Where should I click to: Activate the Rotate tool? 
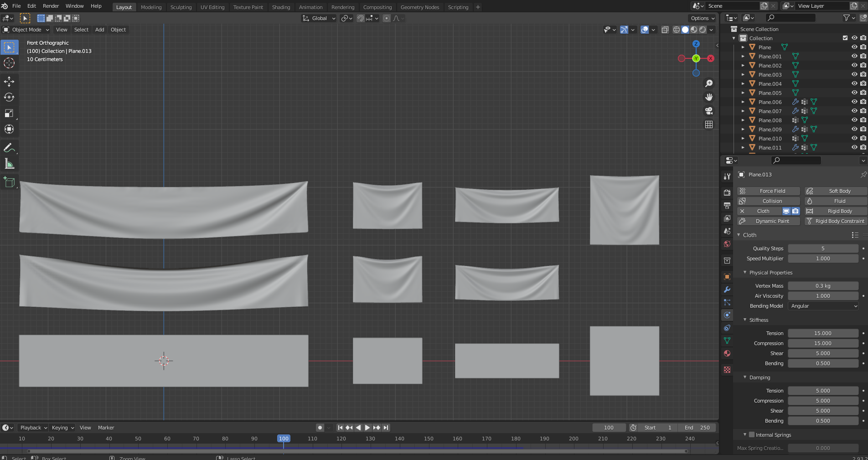click(9, 97)
